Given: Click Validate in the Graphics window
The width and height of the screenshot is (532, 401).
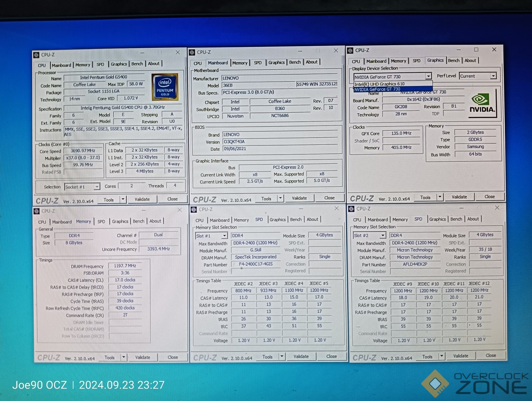Looking at the screenshot, I should click(460, 197).
